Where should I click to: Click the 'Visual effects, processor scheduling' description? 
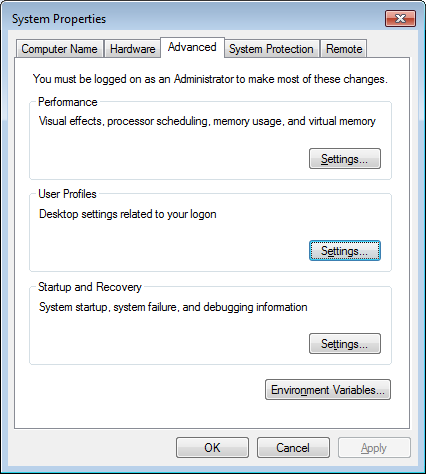coord(207,121)
